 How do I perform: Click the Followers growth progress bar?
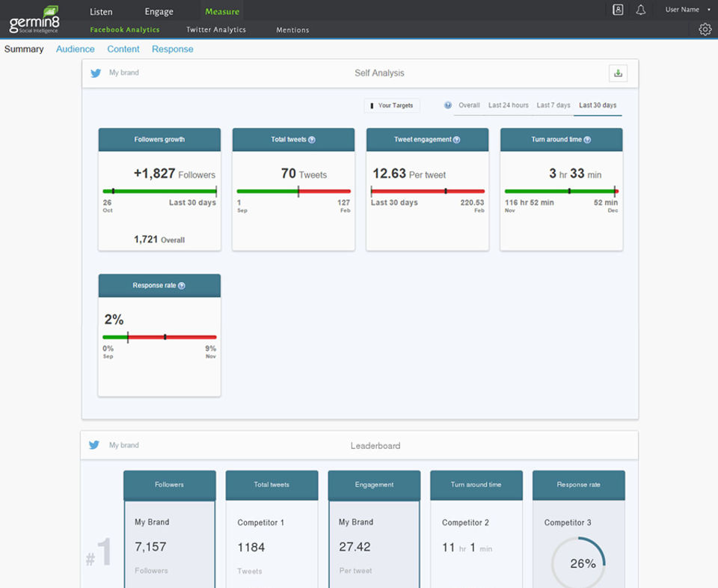(x=159, y=192)
